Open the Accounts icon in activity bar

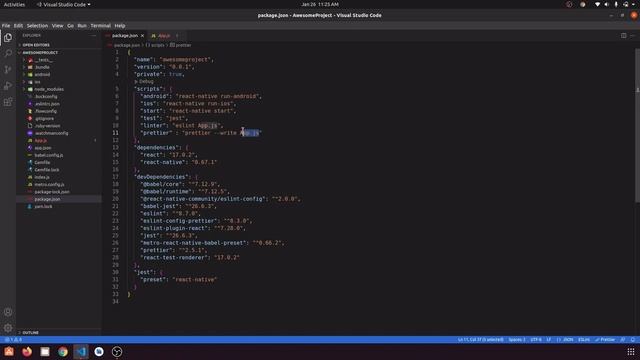tap(8, 312)
